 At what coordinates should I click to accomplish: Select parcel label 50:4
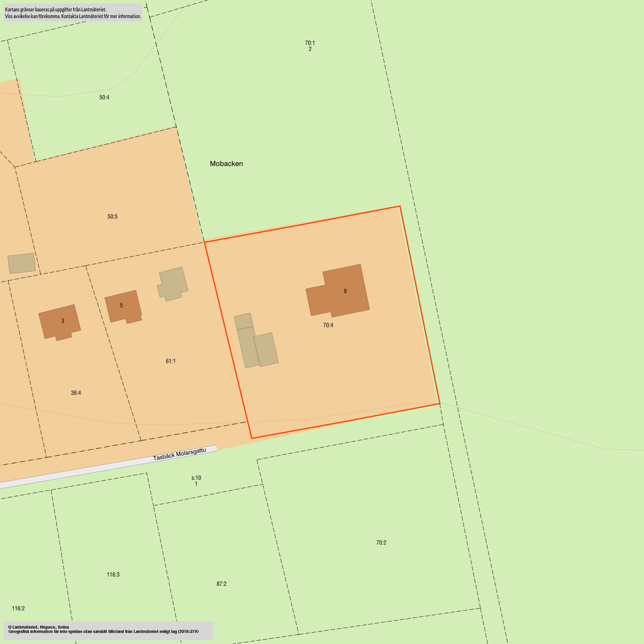(x=104, y=97)
